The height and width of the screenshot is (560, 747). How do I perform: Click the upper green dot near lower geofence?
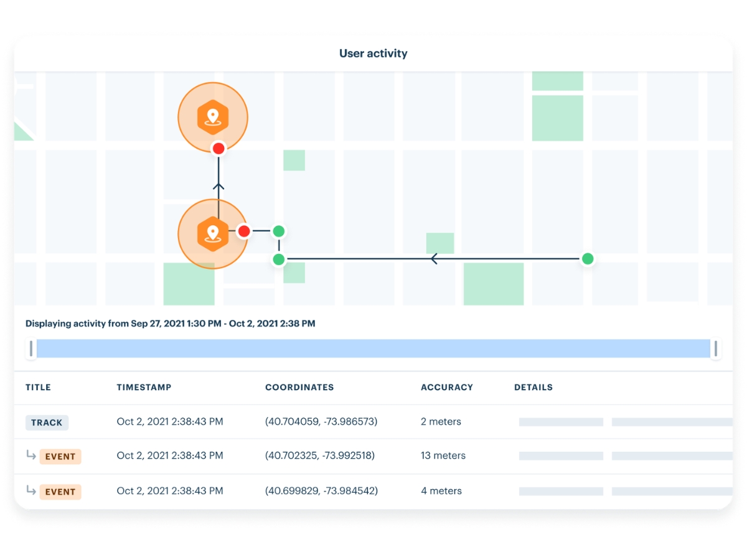point(279,231)
